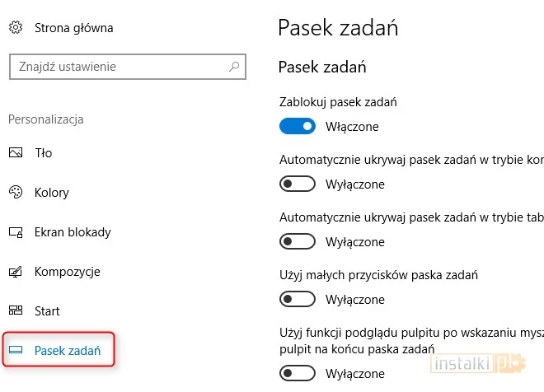This screenshot has height=392, width=544.
Task: Click the search magnifier icon
Action: coord(234,67)
